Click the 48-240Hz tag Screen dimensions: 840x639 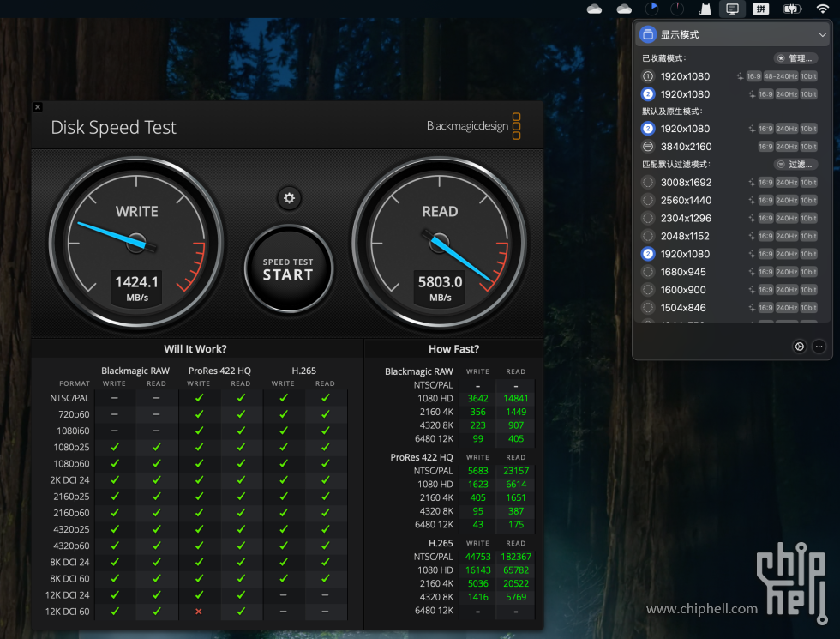(x=781, y=76)
